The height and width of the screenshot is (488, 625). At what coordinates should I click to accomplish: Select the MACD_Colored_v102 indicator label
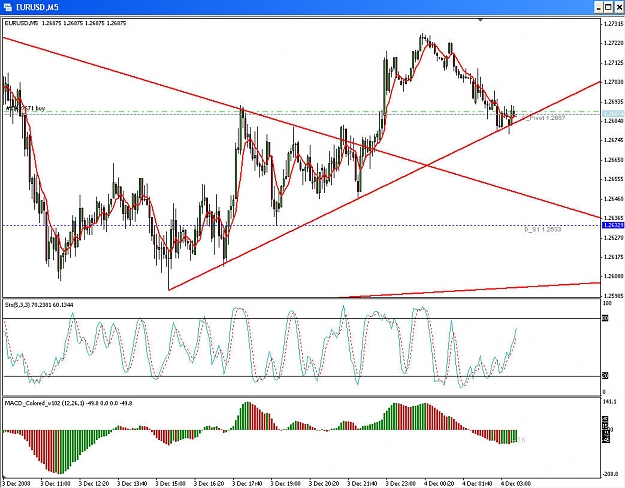(x=68, y=403)
